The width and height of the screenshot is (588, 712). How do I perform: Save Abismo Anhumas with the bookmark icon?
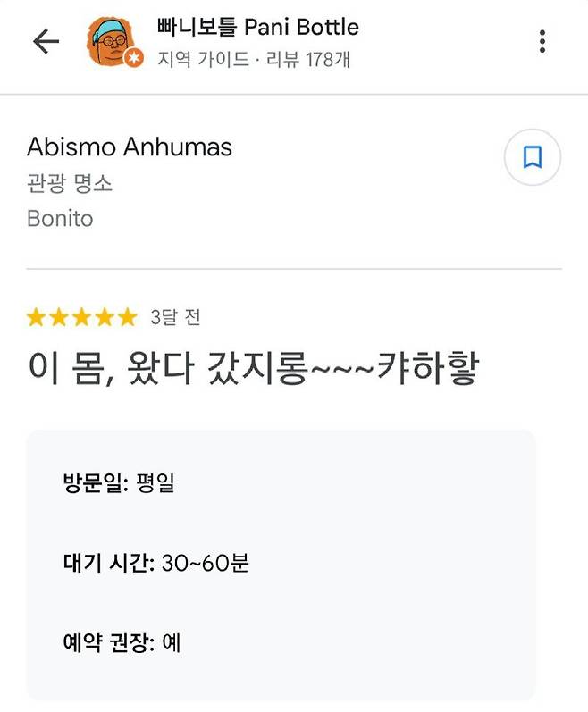pyautogui.click(x=533, y=158)
